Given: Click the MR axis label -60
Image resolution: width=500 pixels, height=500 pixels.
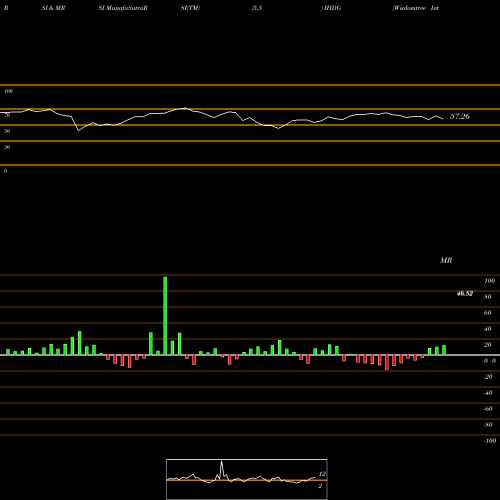Looking at the screenshot, I should 488,409.
